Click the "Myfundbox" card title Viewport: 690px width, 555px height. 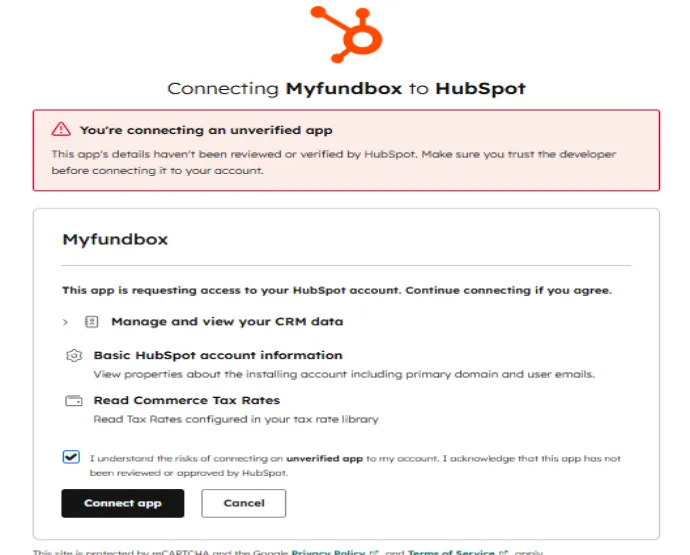(x=115, y=239)
